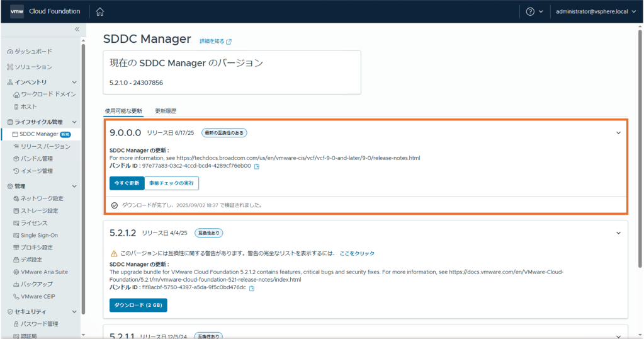The image size is (644, 339).
Task: Switch to 更新履歴 tab
Action: 166,111
